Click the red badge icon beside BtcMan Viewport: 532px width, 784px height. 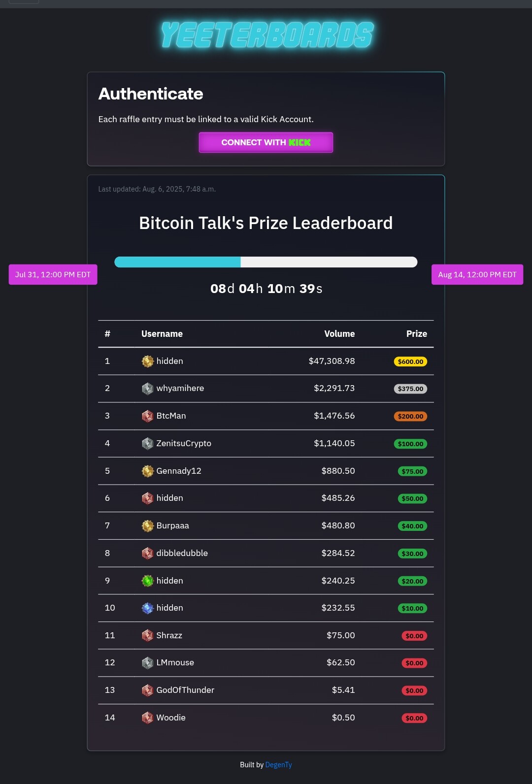147,416
